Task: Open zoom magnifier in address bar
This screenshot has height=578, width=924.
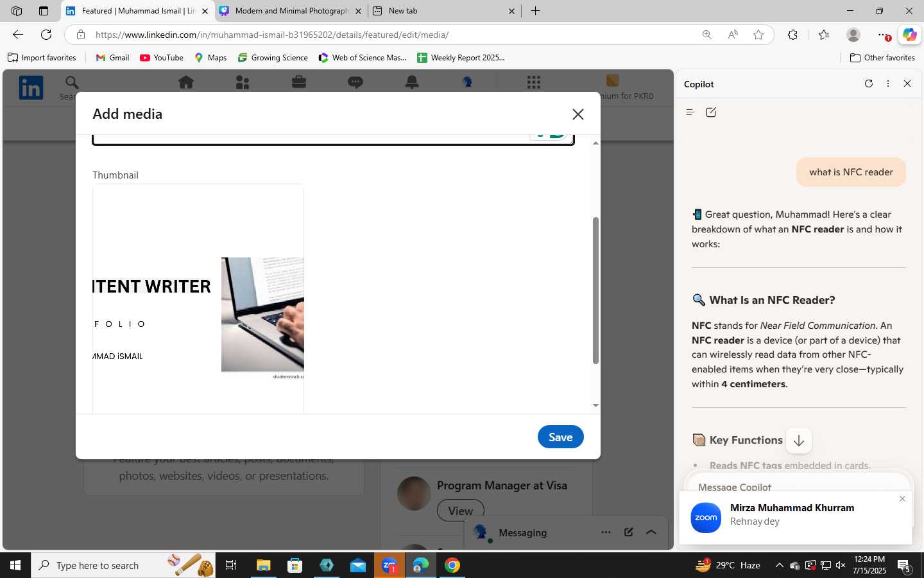Action: [706, 35]
